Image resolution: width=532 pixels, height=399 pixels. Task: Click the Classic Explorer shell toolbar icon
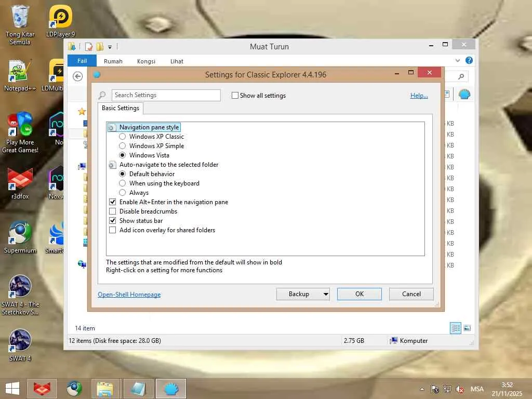[x=464, y=94]
